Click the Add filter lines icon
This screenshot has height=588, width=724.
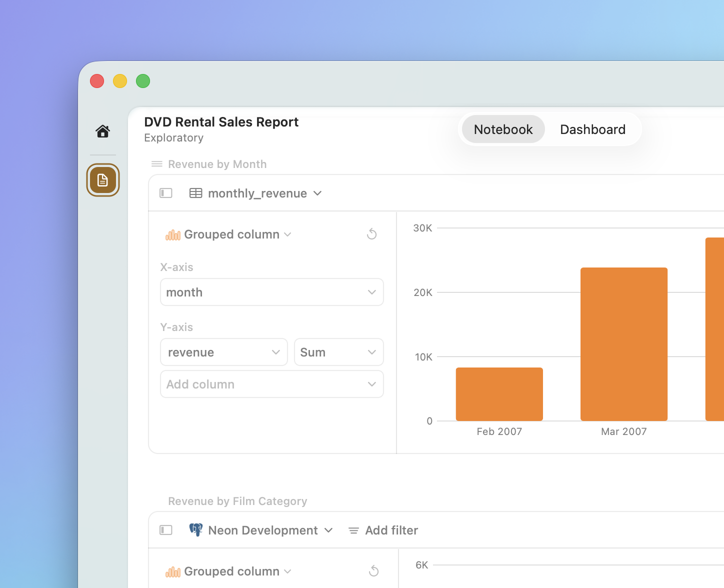(353, 530)
